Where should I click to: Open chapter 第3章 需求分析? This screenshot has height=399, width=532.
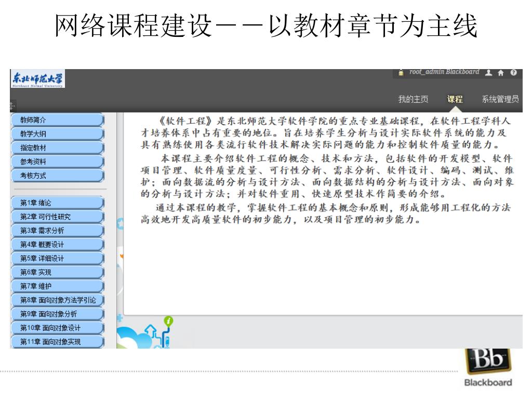57,231
